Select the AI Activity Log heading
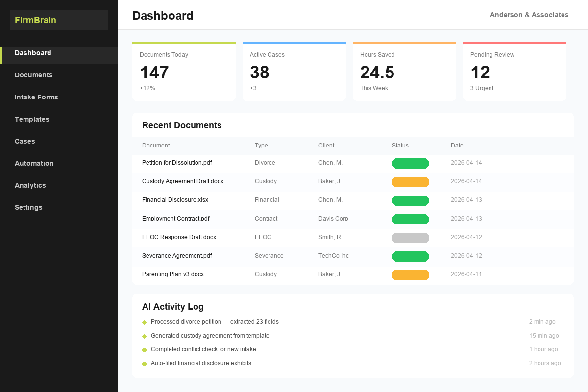This screenshot has width=588, height=392. click(x=173, y=307)
